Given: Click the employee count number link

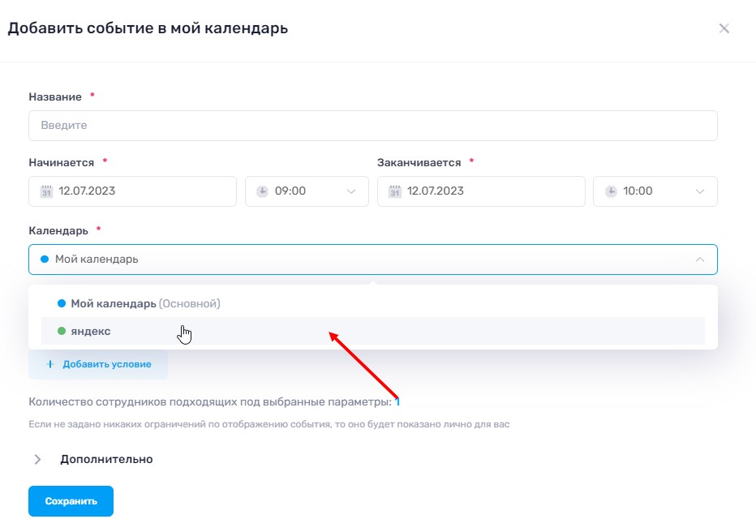Looking at the screenshot, I should tap(397, 401).
